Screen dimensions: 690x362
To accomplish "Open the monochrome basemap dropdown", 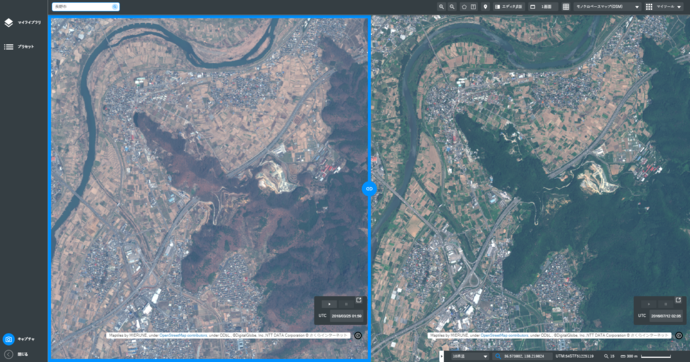I will 608,7.
